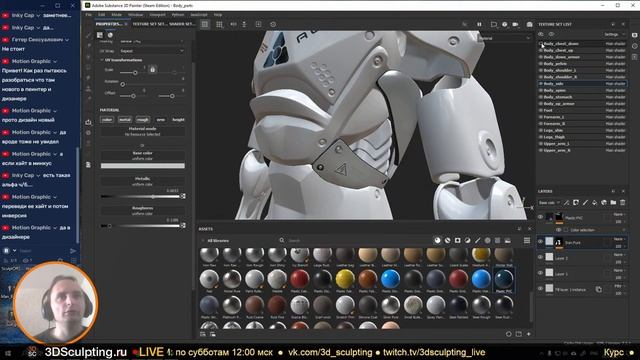The height and width of the screenshot is (360, 640).
Task: Open Plastic PVC blend mode dropdown
Action: tap(619, 214)
